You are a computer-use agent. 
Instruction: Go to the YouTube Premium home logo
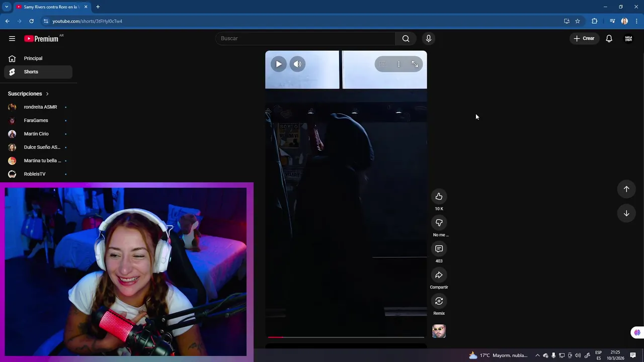pyautogui.click(x=41, y=39)
